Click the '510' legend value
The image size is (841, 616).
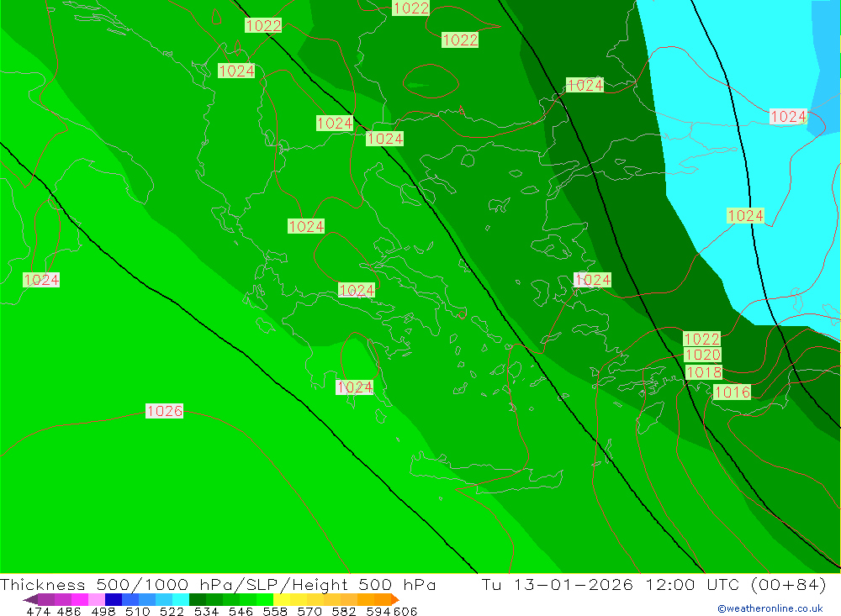(x=137, y=611)
